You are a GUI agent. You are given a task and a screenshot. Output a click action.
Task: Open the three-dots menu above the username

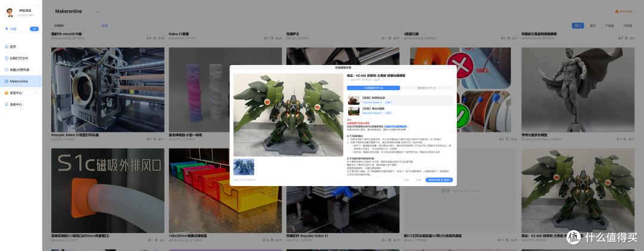coord(37,5)
